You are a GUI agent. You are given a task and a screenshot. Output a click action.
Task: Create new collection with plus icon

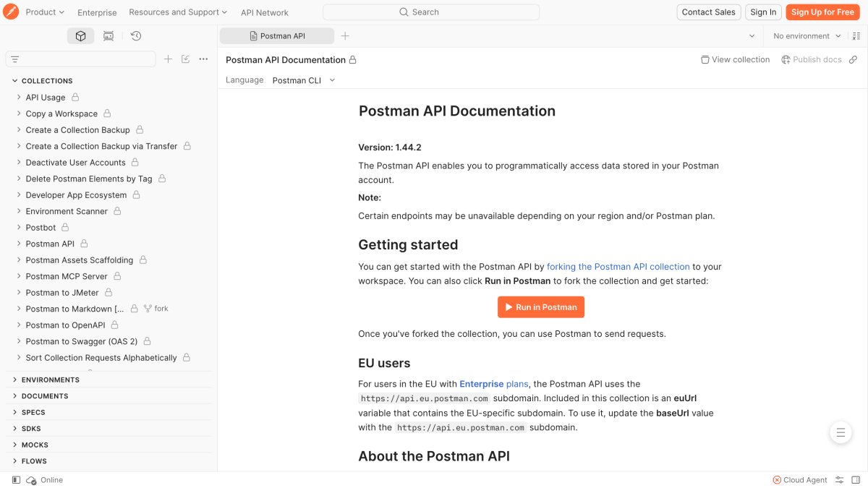point(168,59)
